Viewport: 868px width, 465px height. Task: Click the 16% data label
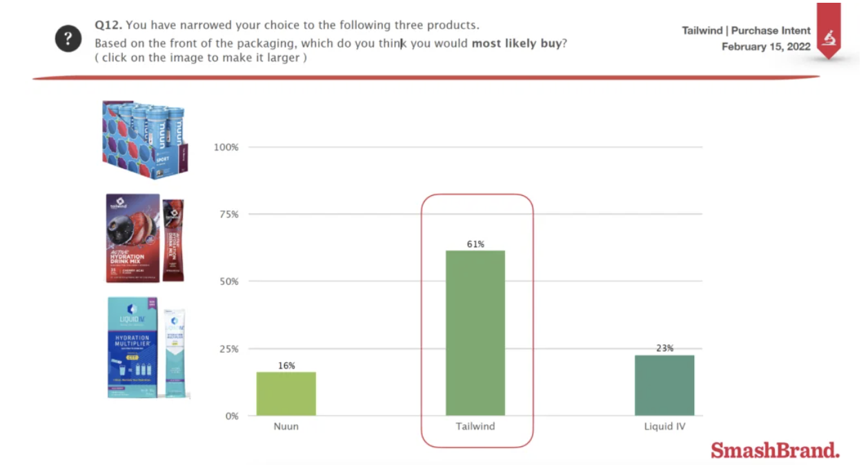pos(286,366)
